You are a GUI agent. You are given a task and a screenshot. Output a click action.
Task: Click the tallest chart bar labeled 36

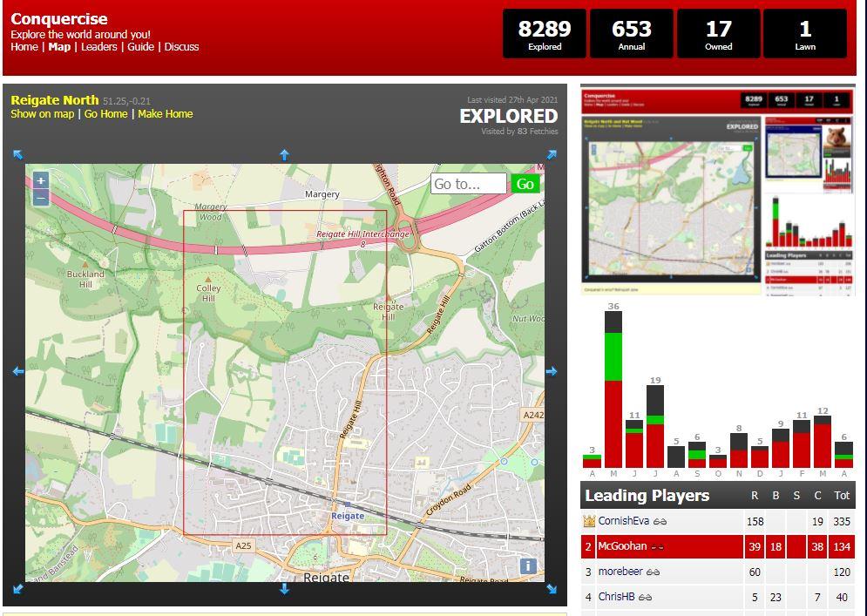click(x=613, y=389)
